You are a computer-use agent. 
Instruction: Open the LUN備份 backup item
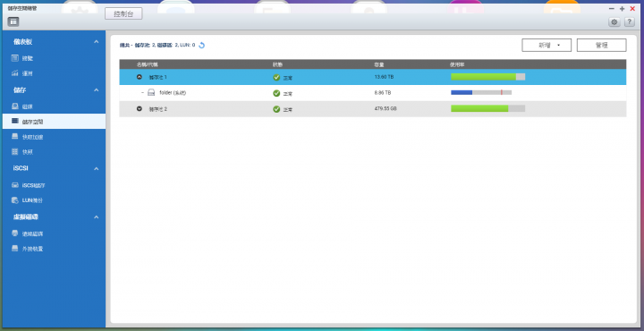(x=54, y=200)
